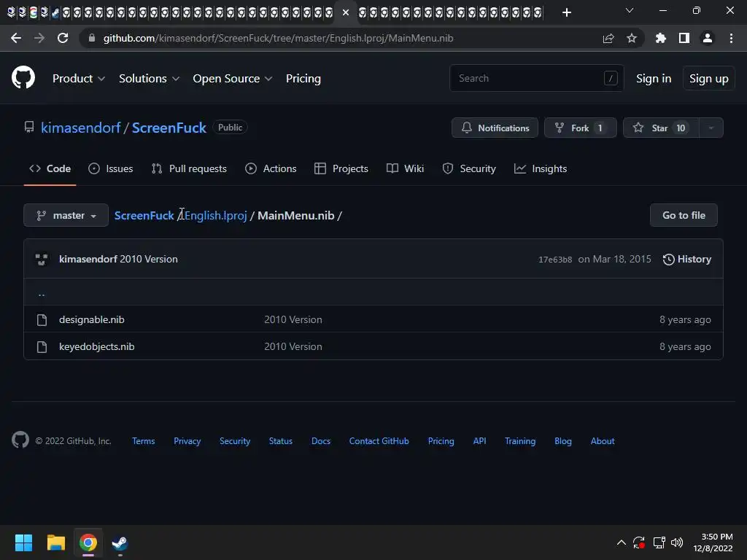Viewport: 747px width, 560px height.
Task: Open the Issues tab
Action: point(111,168)
